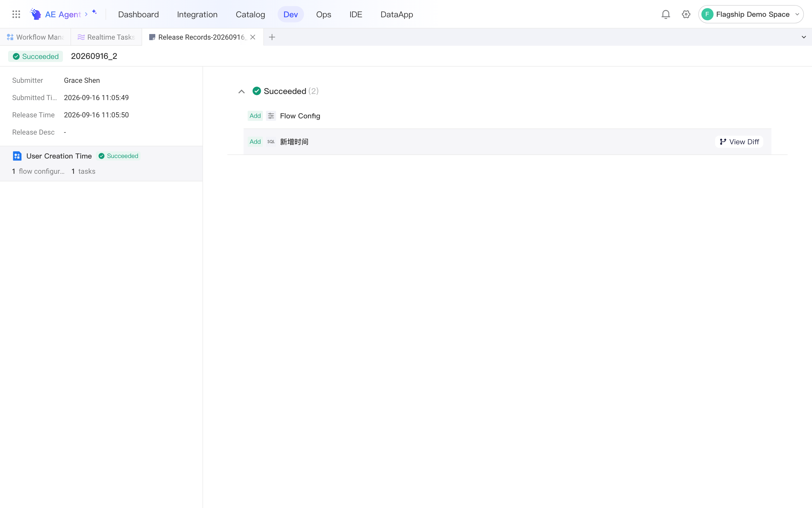The width and height of the screenshot is (812, 508).
Task: Open the notifications bell
Action: click(x=666, y=14)
